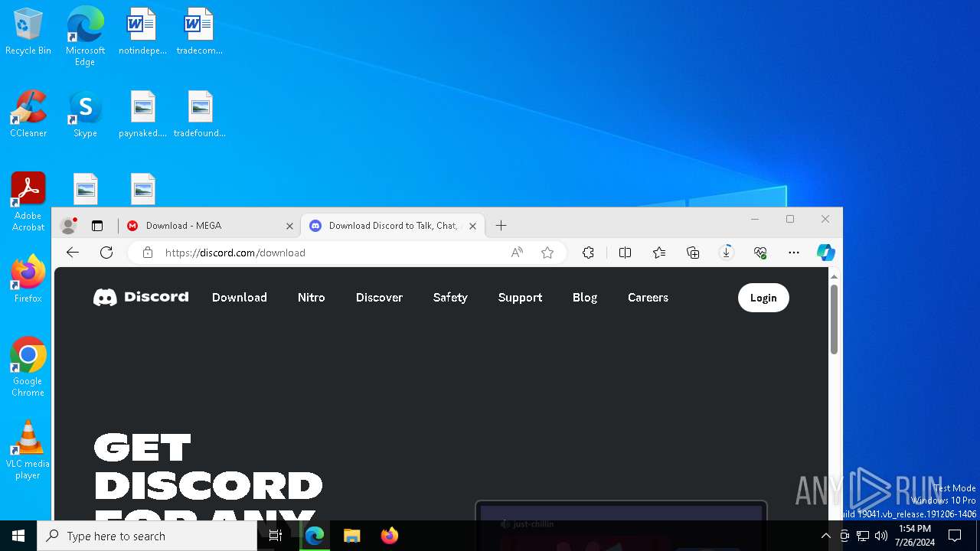Open the Copilot sidebar
This screenshot has height=551, width=980.
[825, 253]
